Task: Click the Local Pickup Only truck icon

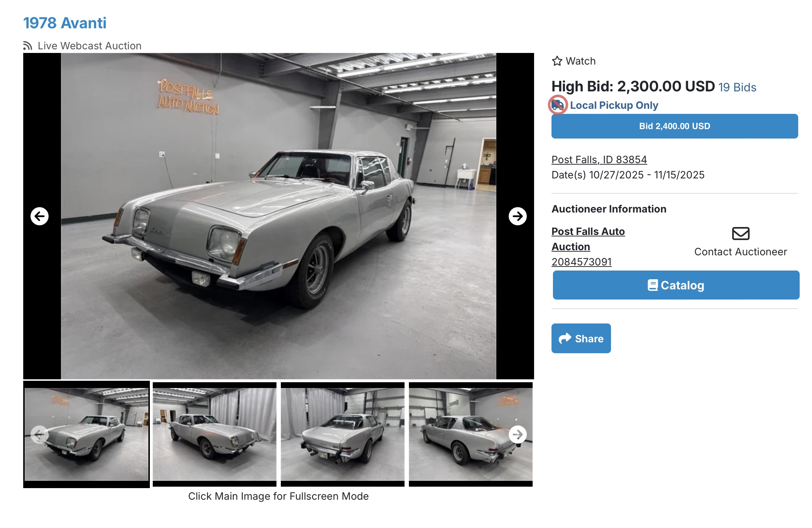Action: pyautogui.click(x=558, y=105)
